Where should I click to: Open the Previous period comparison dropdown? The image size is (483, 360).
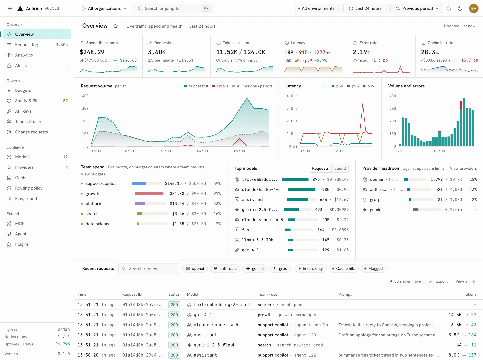click(x=417, y=8)
